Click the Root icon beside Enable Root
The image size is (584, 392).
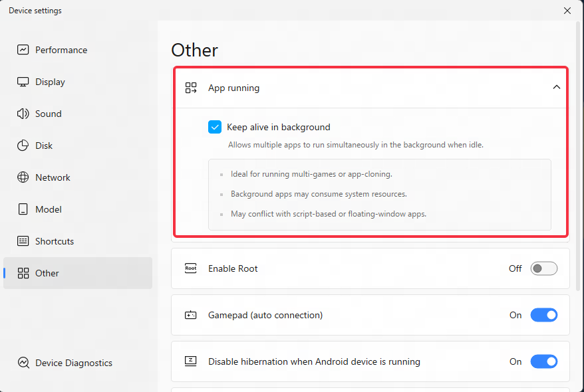(191, 268)
